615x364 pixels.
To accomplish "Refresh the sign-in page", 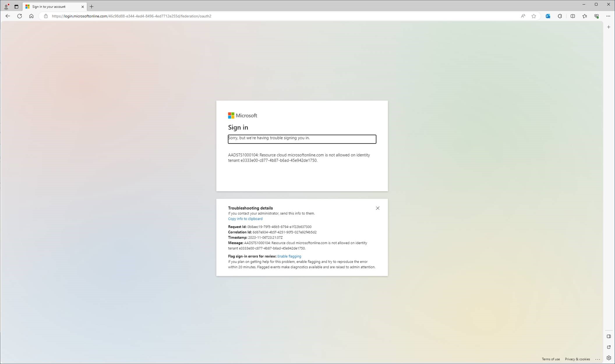I will click(20, 16).
